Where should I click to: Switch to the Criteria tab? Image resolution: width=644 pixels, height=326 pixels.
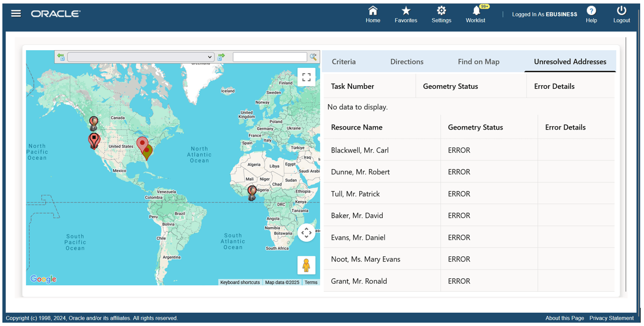point(343,61)
